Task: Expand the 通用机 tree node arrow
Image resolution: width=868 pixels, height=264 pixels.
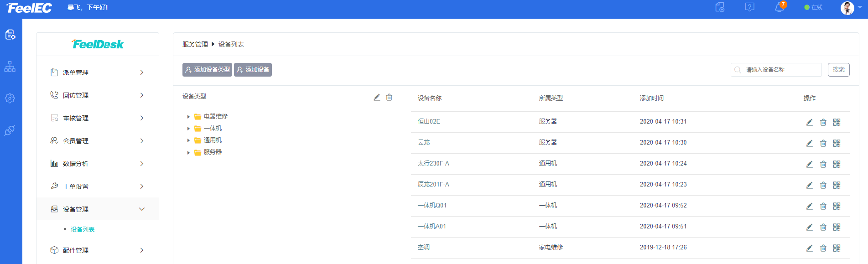Action: click(188, 140)
